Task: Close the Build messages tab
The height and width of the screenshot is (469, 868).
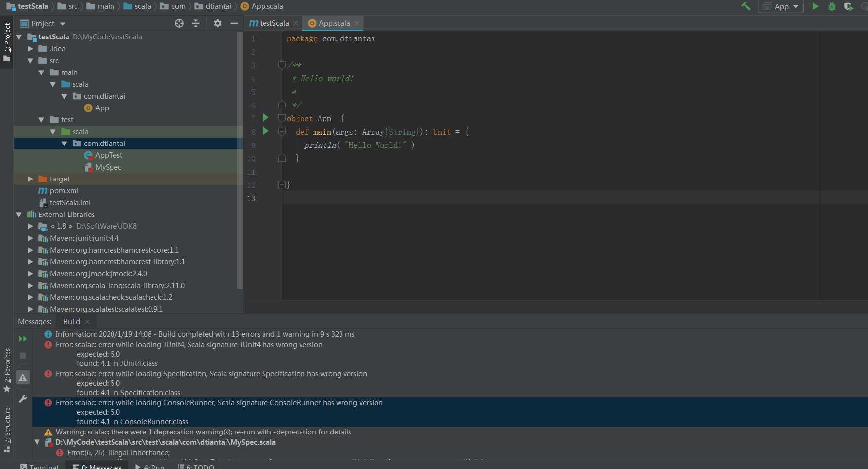Action: pyautogui.click(x=87, y=322)
